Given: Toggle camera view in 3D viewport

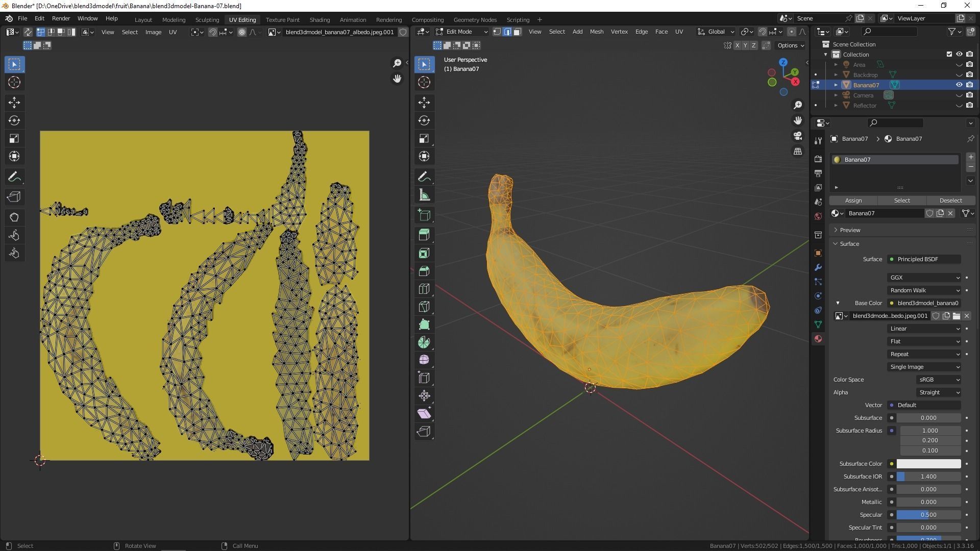Looking at the screenshot, I should click(x=798, y=136).
